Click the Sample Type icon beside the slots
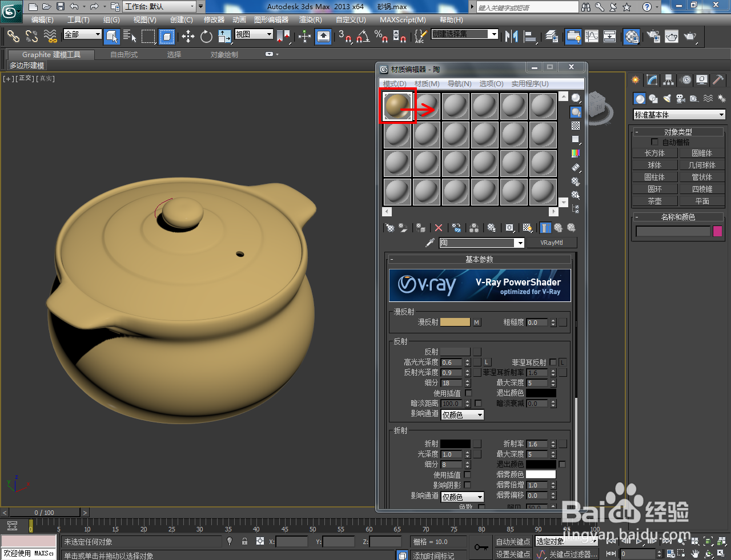The width and height of the screenshot is (731, 560). [x=576, y=98]
